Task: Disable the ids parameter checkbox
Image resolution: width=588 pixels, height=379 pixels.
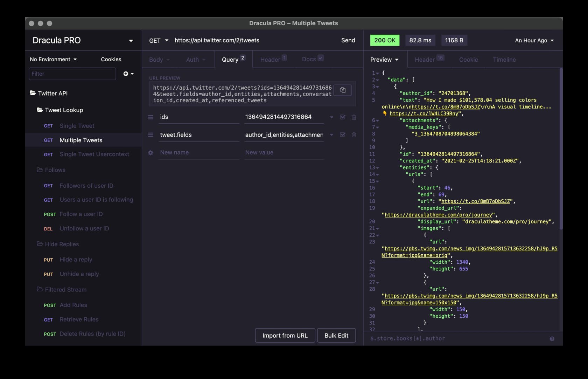Action: [343, 117]
